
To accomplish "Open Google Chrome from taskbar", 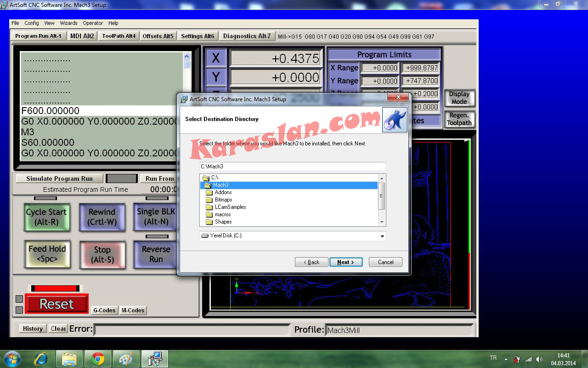I will (x=97, y=359).
